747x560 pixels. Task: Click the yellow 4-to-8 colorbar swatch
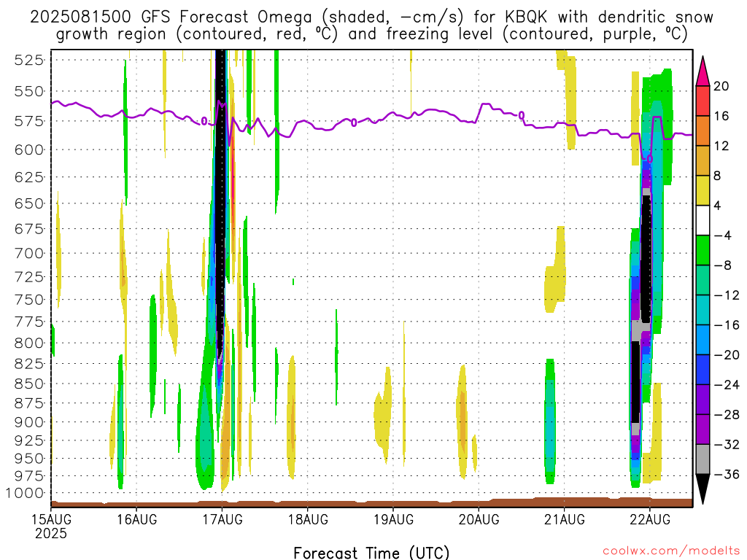point(703,190)
